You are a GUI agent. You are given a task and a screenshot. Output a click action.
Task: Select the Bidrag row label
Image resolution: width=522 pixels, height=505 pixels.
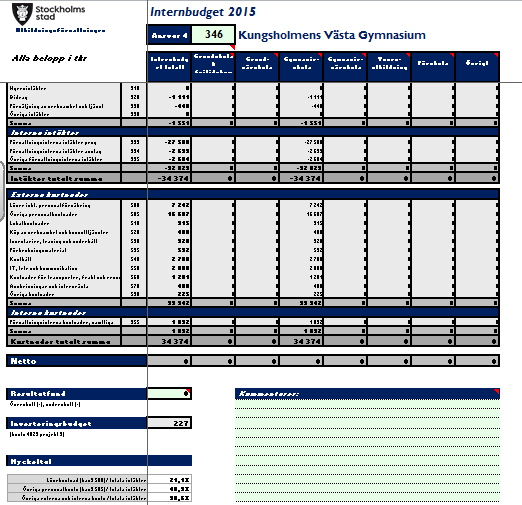tap(19, 97)
